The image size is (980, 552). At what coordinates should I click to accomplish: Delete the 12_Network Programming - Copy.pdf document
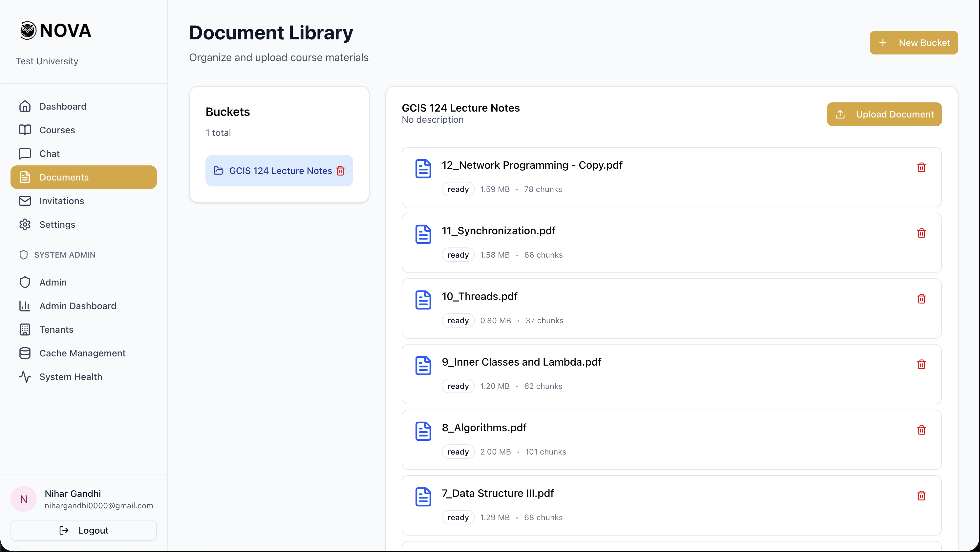point(921,167)
